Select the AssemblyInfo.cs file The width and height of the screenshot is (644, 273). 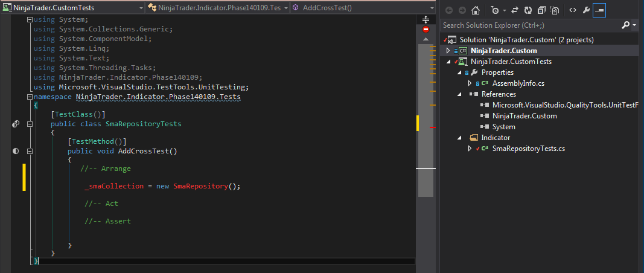point(518,83)
